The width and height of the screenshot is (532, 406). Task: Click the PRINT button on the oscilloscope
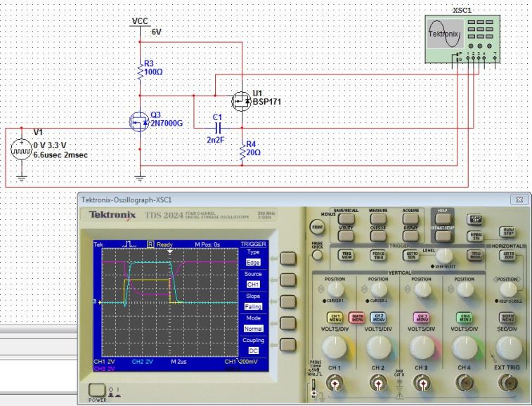tap(317, 227)
